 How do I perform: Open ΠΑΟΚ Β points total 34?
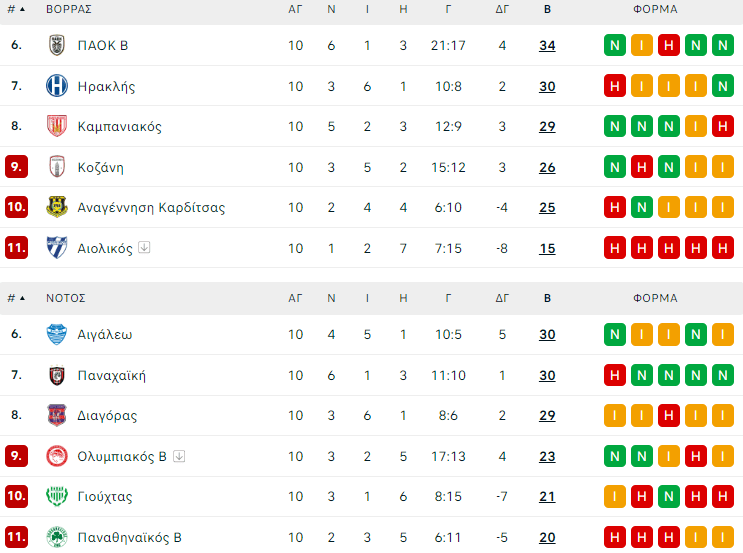tap(547, 46)
